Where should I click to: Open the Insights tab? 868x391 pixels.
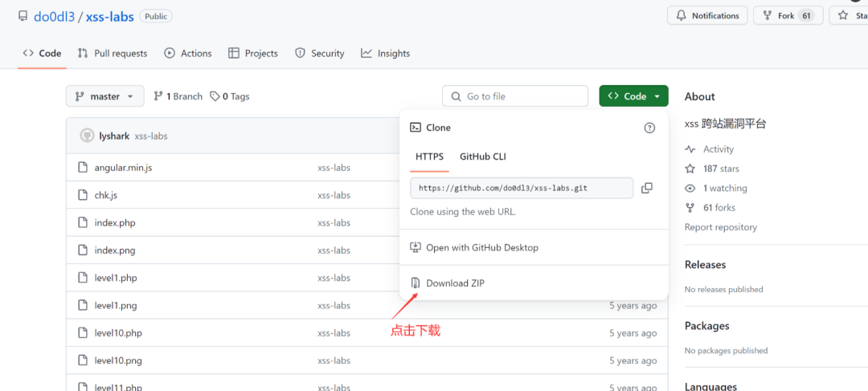(385, 54)
